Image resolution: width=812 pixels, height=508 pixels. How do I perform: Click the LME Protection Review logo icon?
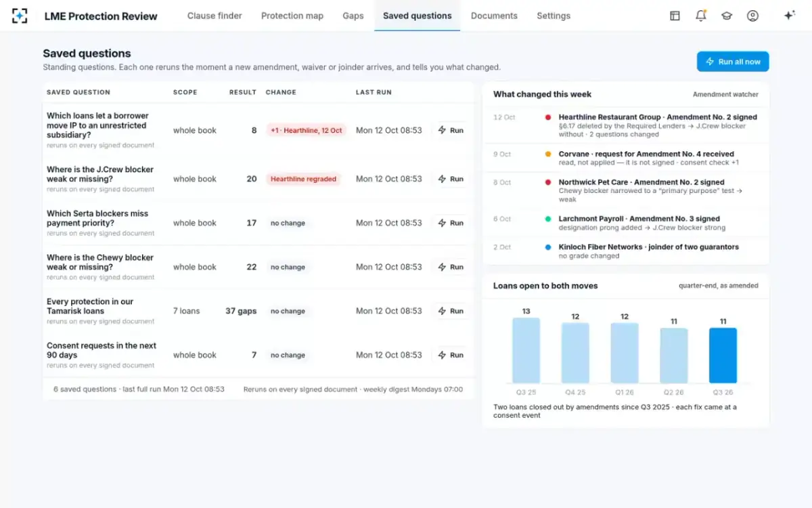pos(20,16)
